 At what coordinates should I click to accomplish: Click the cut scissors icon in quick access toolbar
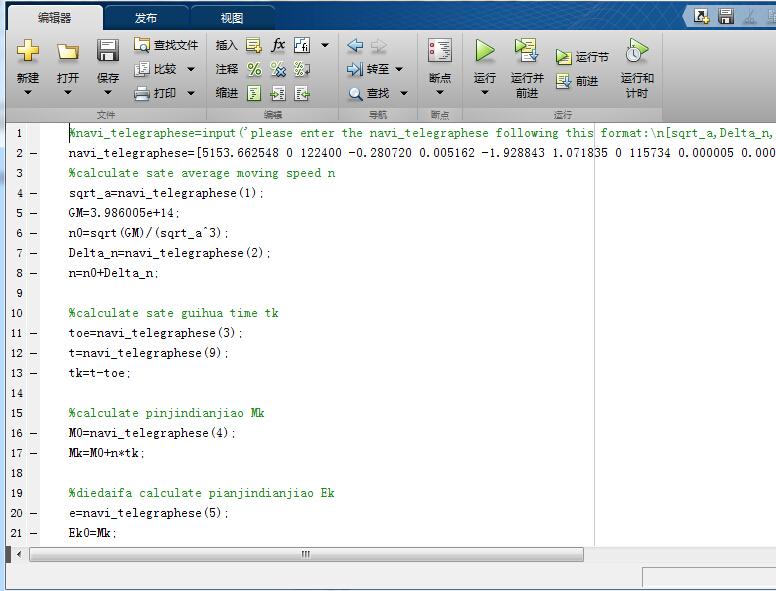tap(750, 16)
